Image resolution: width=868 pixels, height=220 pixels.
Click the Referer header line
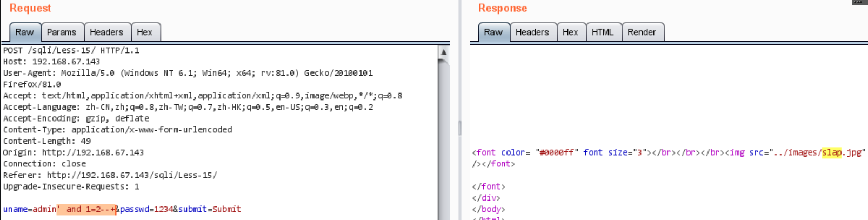(110, 175)
